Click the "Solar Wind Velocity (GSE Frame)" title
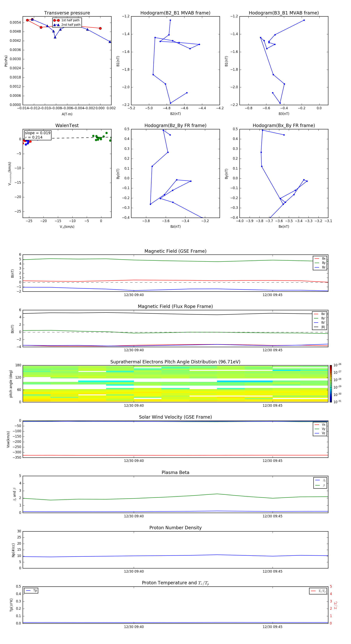The image size is (351, 644). [175, 417]
